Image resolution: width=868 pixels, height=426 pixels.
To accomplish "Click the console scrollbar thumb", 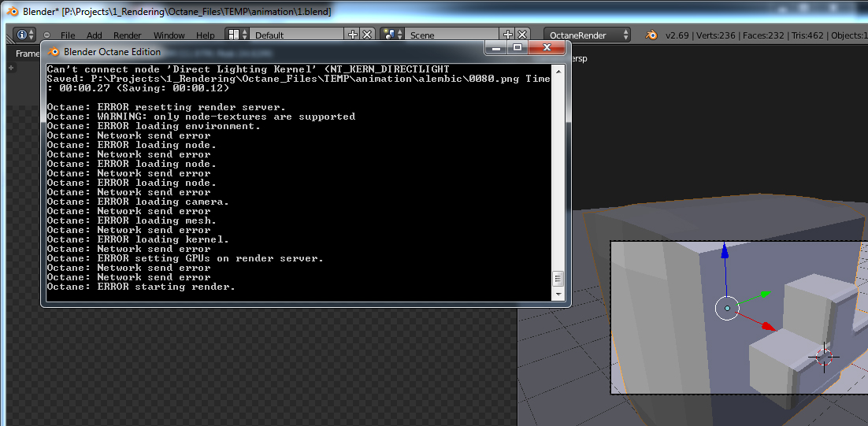I will click(558, 278).
